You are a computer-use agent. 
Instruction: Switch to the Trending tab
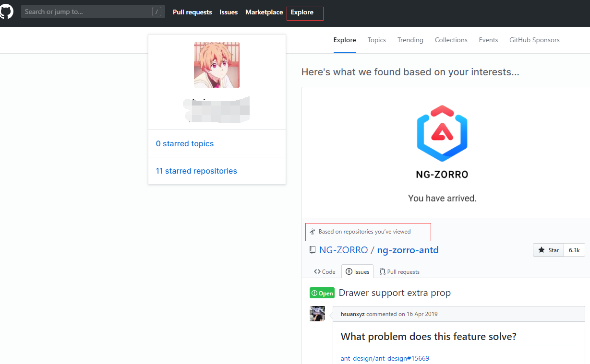click(410, 40)
